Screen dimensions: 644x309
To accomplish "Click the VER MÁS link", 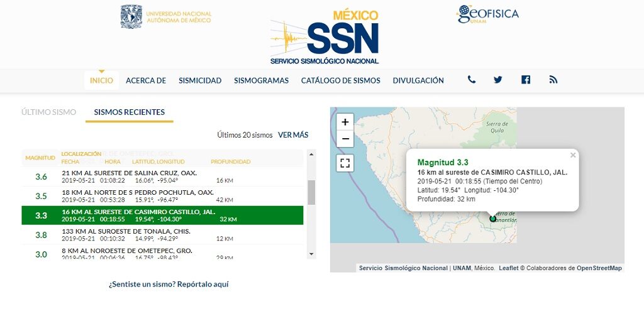I will 293,134.
